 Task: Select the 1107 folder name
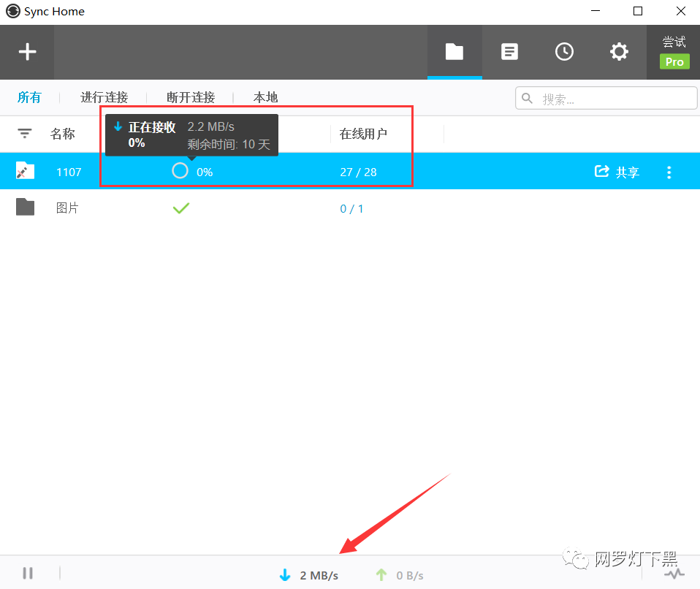69,172
